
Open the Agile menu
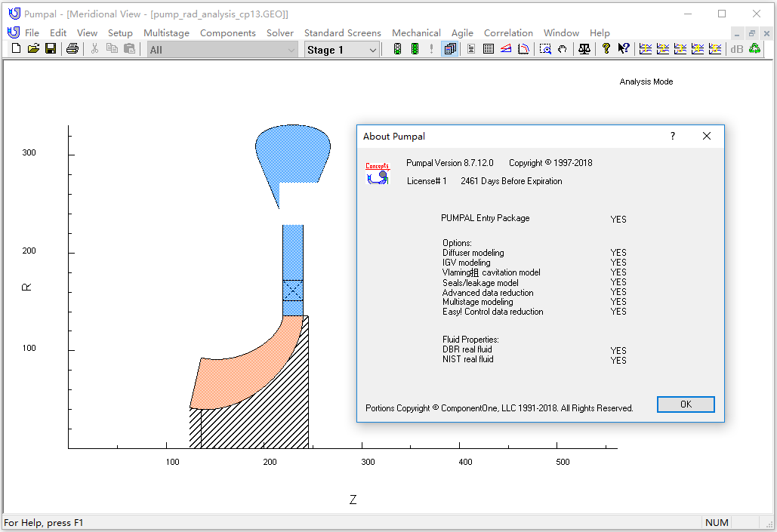(462, 32)
